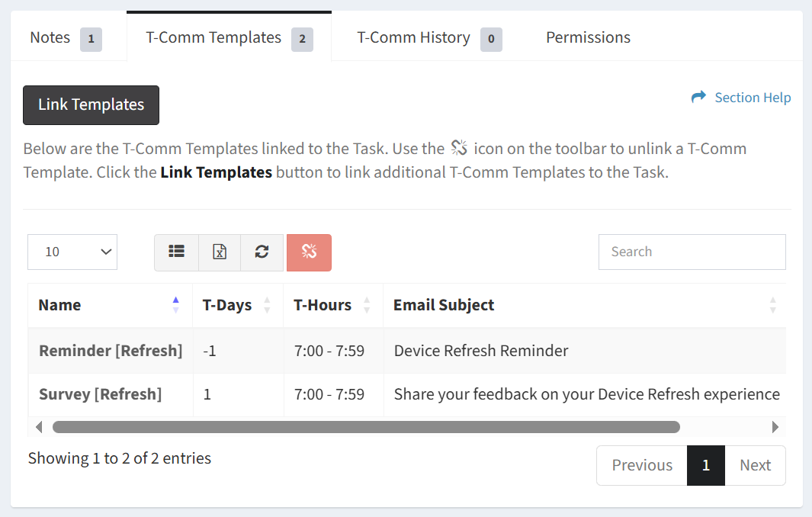Viewport: 812px width, 517px height.
Task: Sort by T-Days column arrows
Action: pos(267,305)
